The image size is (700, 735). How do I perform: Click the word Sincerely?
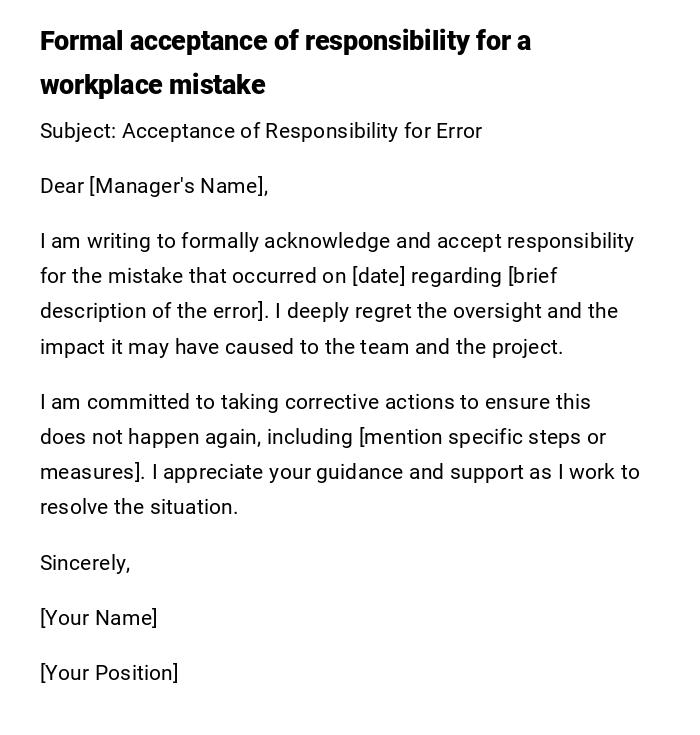(83, 563)
